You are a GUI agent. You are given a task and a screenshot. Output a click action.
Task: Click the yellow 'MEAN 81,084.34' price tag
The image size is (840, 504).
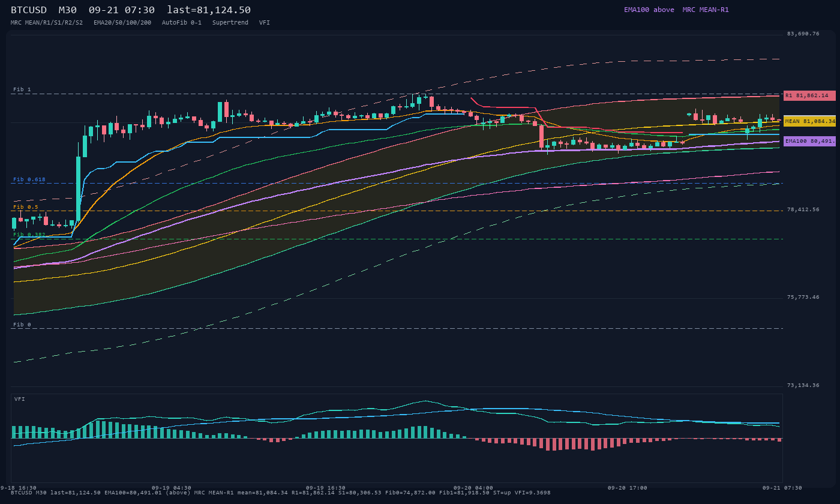tap(809, 121)
